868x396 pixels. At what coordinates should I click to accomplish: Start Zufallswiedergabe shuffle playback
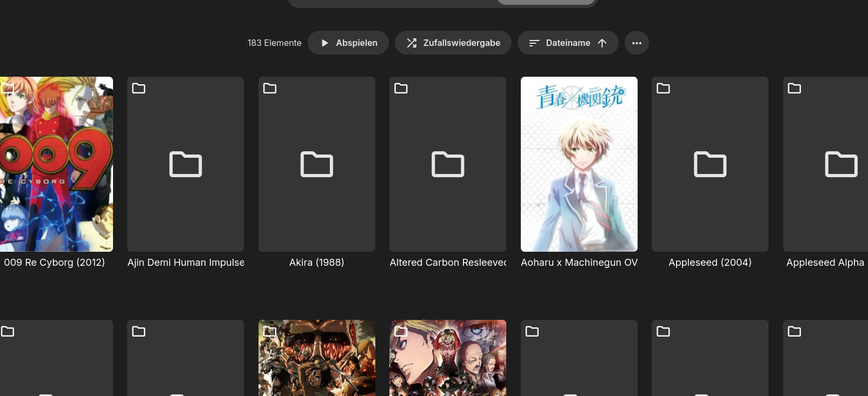click(453, 43)
